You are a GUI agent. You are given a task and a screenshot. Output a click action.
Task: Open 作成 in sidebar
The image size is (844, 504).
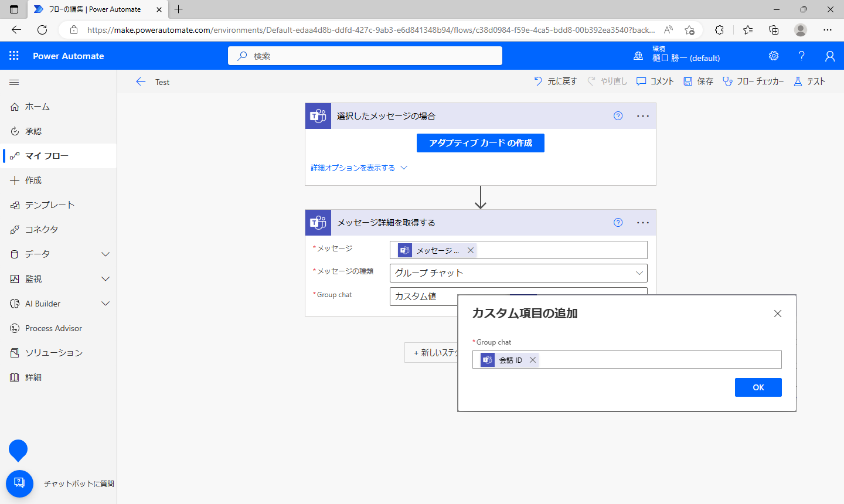coord(58,181)
